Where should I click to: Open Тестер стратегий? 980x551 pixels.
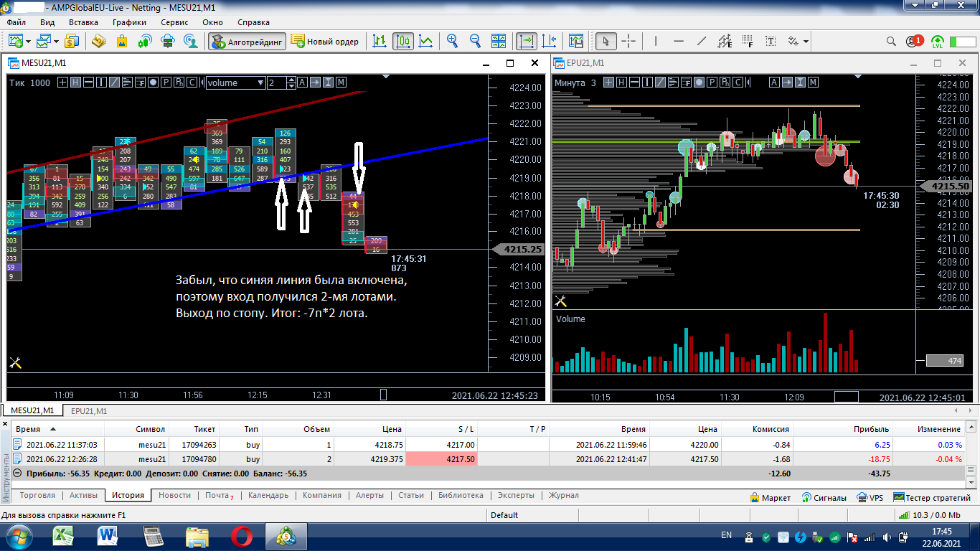(932, 497)
